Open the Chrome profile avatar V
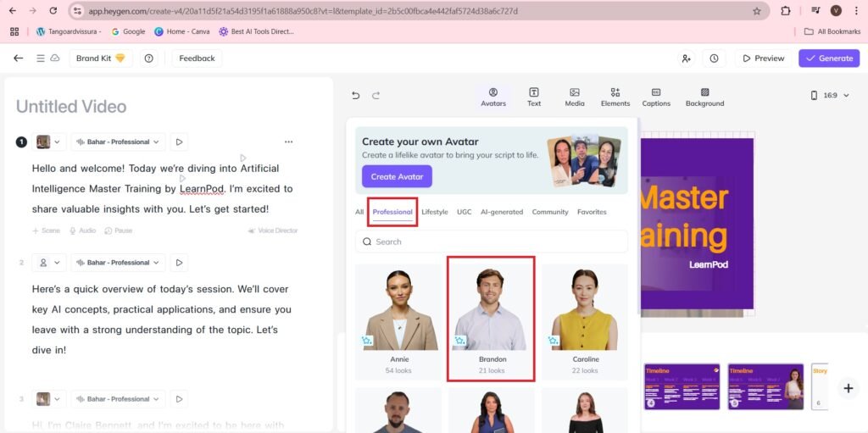Viewport: 868px width, 433px height. click(x=836, y=10)
